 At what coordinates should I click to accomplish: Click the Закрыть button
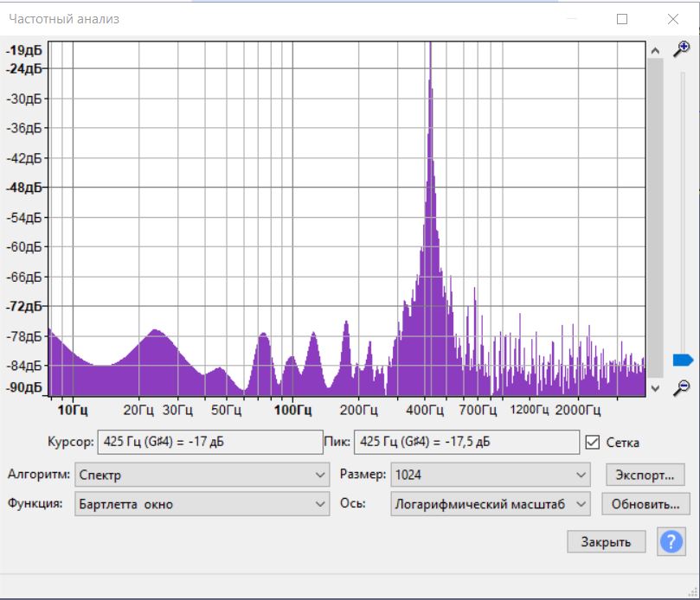pyautogui.click(x=606, y=542)
